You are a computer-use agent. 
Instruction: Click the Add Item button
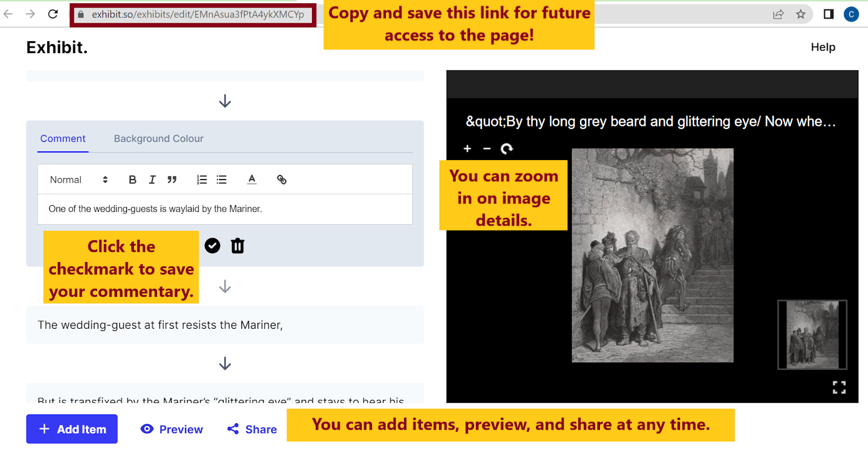[72, 429]
